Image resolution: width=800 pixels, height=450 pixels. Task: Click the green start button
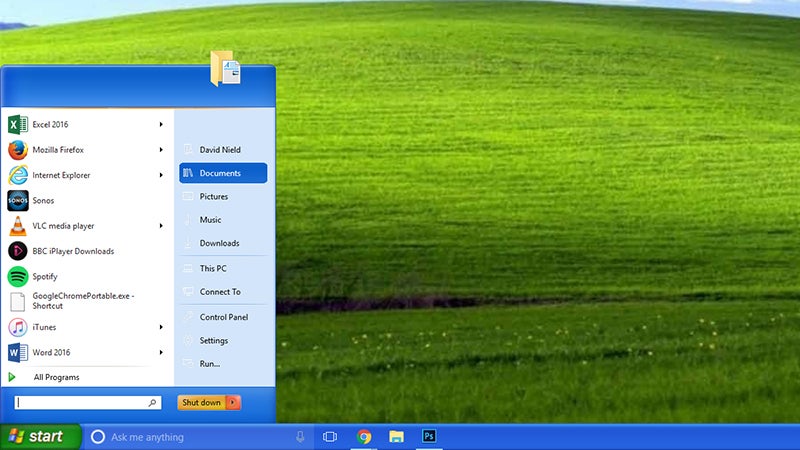40,437
